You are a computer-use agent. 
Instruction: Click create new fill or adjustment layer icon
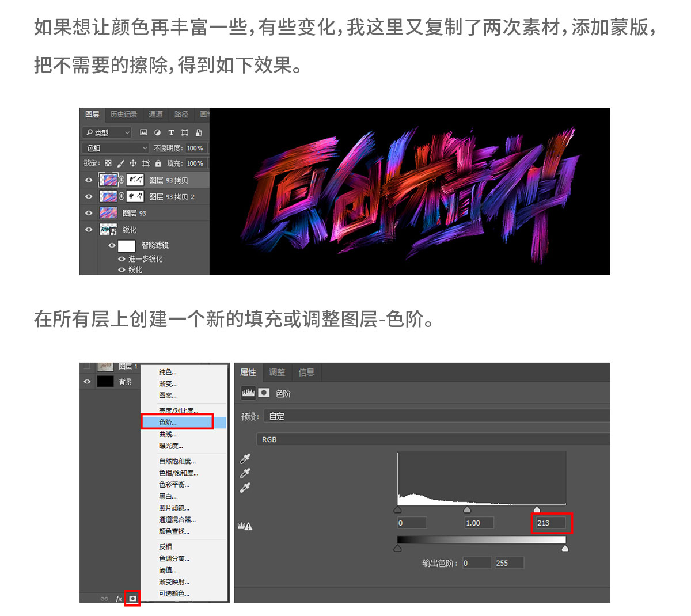coord(132,599)
